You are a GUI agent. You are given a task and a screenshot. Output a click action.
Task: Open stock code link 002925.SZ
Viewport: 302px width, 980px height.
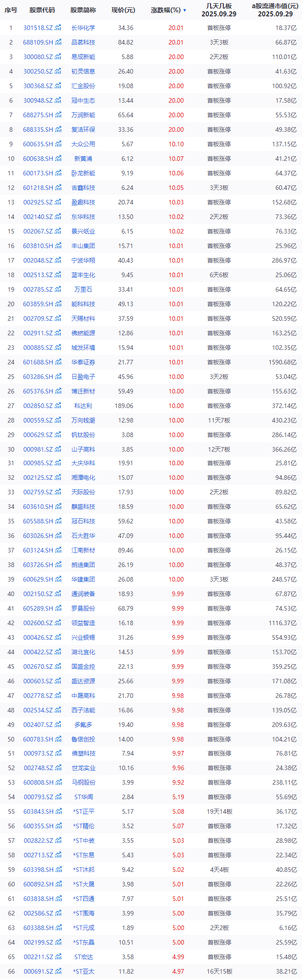pos(38,202)
